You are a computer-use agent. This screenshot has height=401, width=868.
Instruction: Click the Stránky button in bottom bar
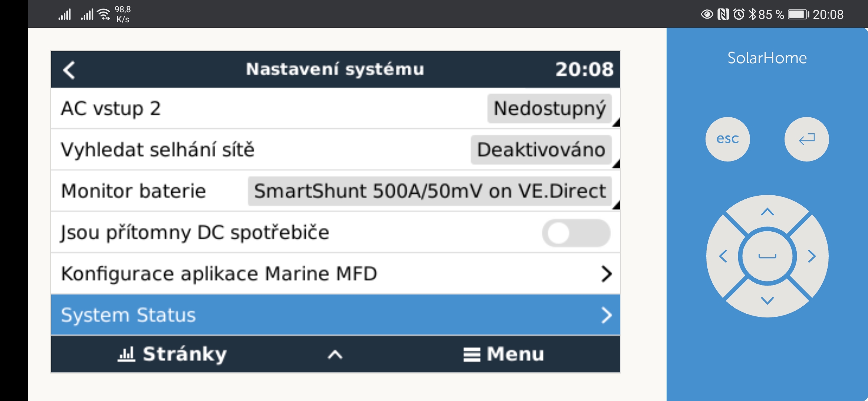172,354
